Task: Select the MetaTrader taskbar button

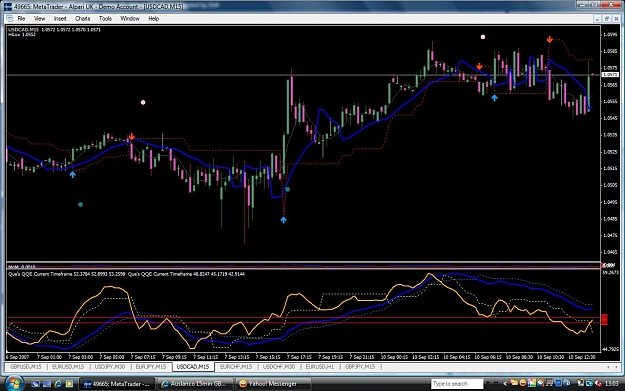Action: pyautogui.click(x=117, y=384)
